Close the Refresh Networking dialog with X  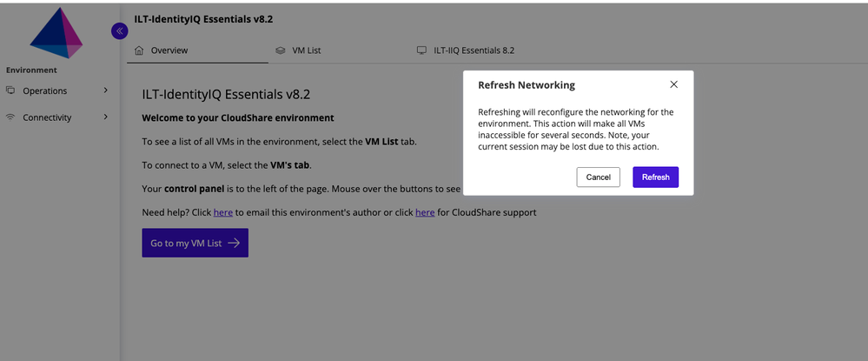[673, 84]
